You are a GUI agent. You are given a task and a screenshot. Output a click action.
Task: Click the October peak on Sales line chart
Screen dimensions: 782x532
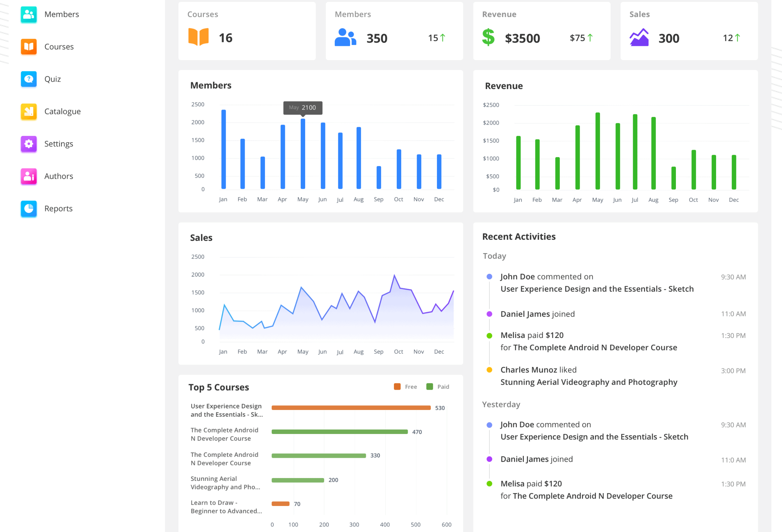point(394,275)
